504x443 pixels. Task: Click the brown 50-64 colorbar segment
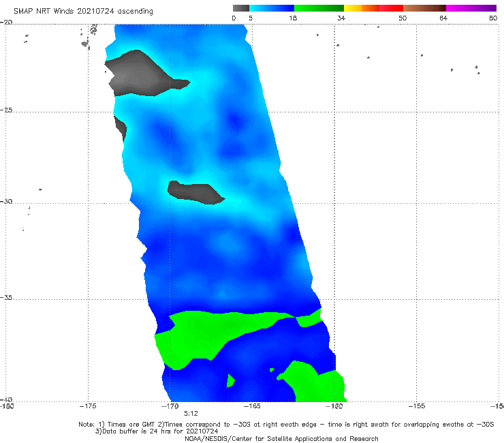click(x=424, y=8)
